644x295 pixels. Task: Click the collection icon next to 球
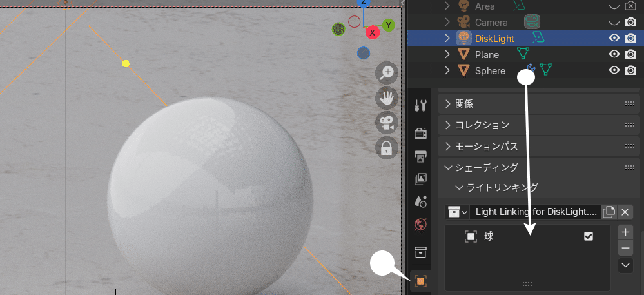[x=471, y=236]
